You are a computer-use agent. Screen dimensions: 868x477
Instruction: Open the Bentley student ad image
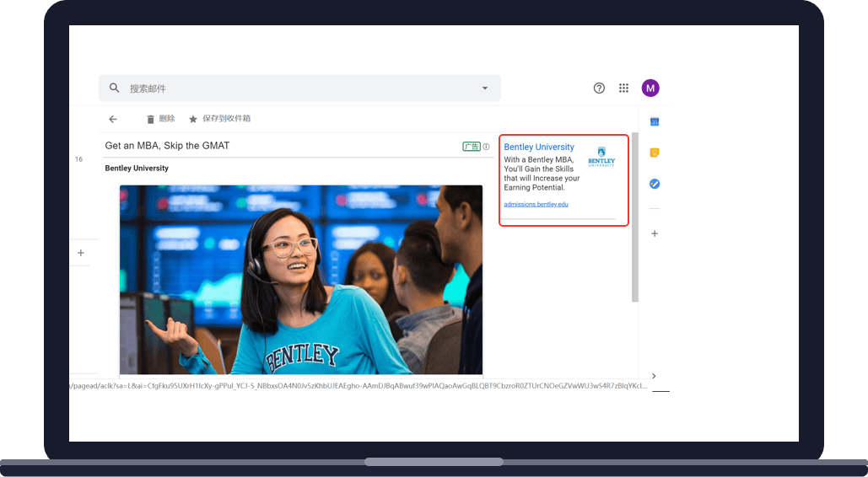coord(301,280)
